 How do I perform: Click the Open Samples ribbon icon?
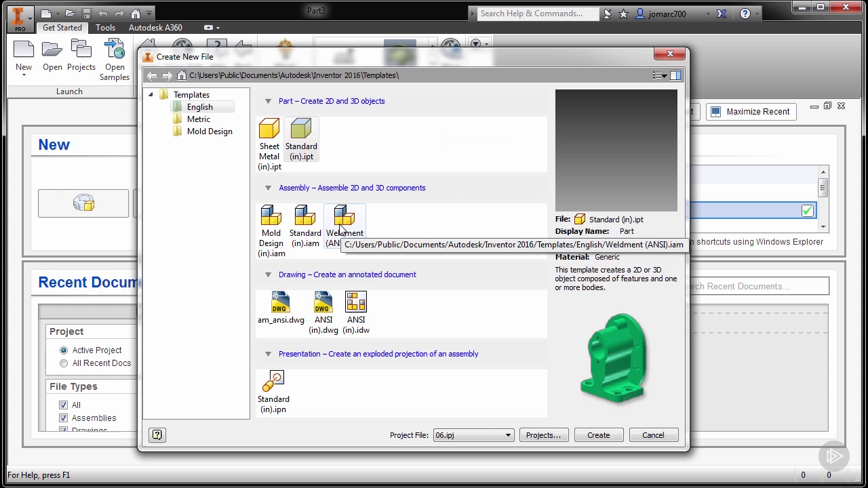tap(115, 49)
